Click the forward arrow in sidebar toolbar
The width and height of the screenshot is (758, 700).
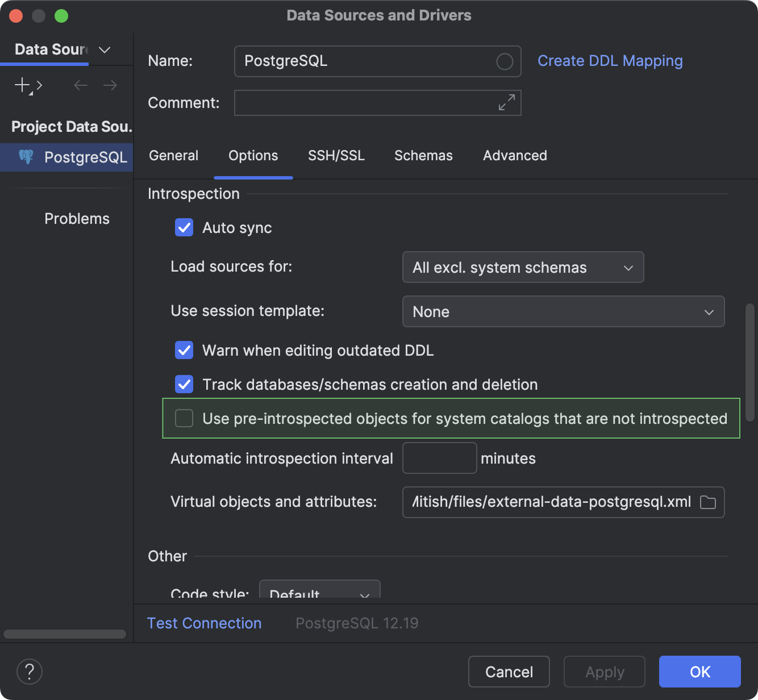(110, 85)
